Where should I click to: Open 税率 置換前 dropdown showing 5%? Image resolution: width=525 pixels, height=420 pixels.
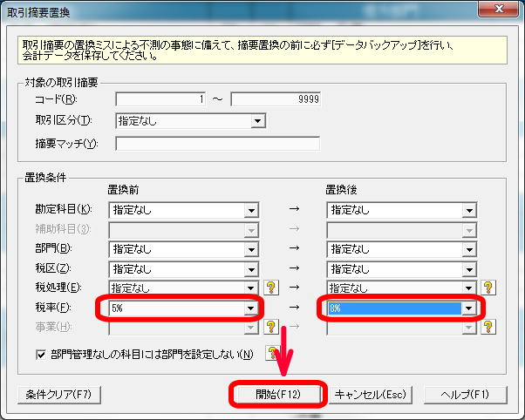coord(251,308)
